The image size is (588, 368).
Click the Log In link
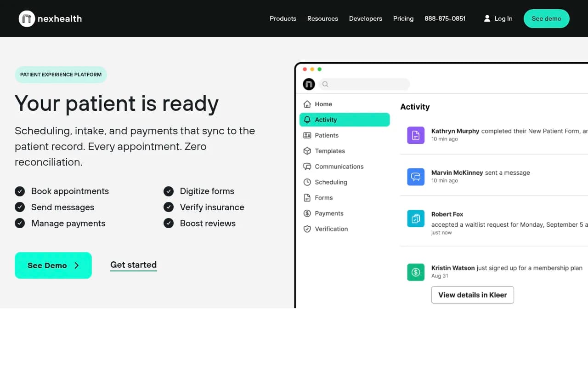click(503, 18)
